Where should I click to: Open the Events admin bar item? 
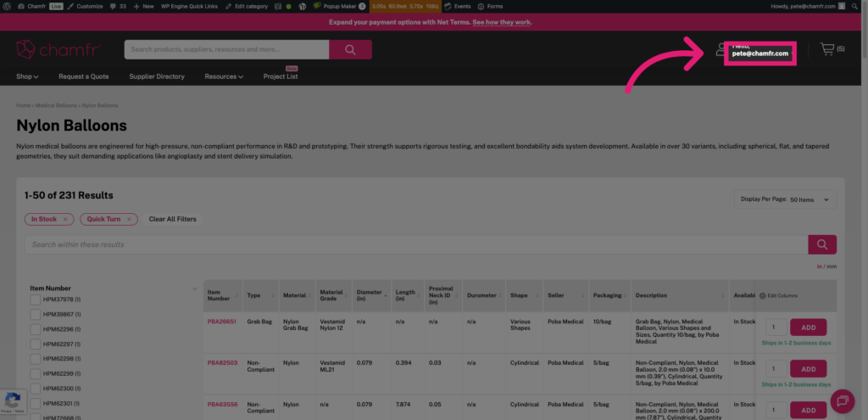tap(458, 6)
